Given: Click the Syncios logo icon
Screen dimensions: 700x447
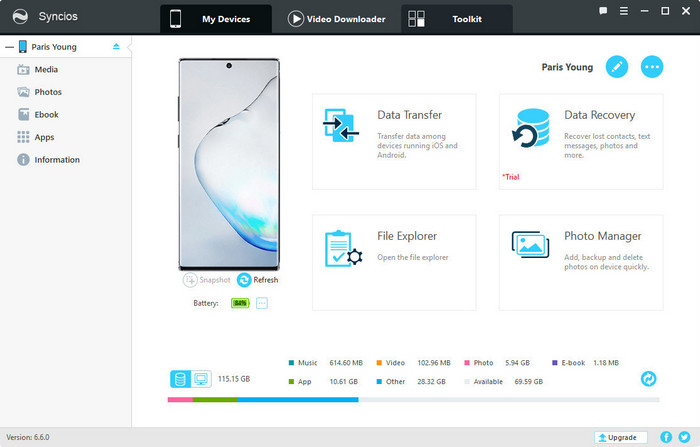Looking at the screenshot, I should [20, 17].
